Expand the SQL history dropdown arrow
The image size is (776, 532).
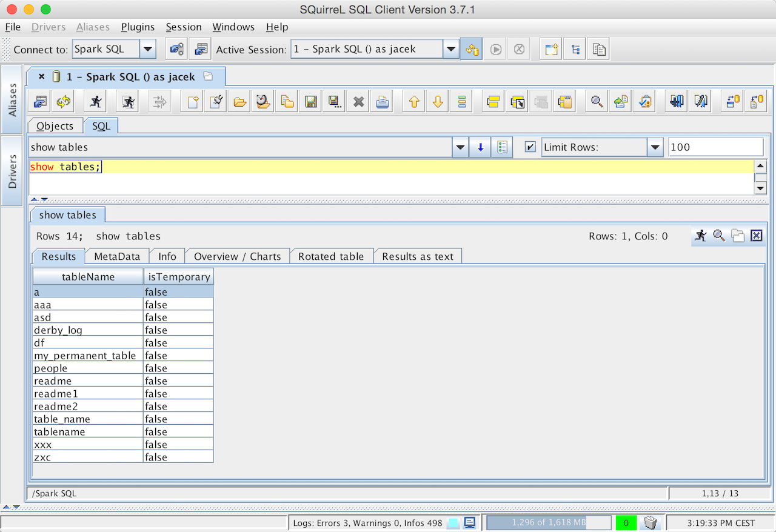coord(460,147)
